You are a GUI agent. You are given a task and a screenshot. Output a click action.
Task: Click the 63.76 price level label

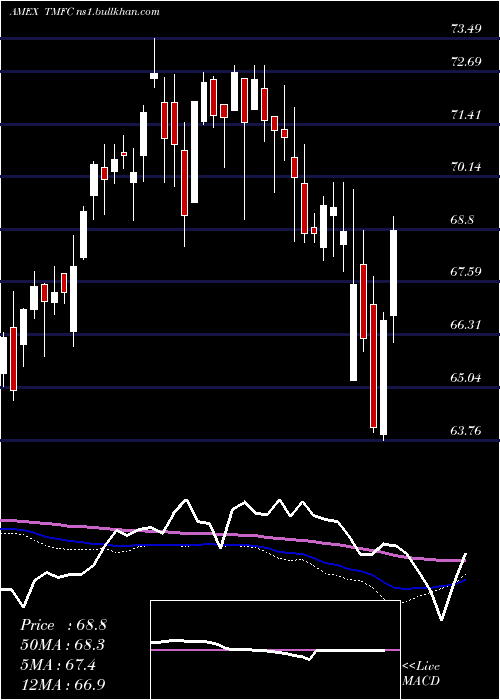(x=466, y=431)
